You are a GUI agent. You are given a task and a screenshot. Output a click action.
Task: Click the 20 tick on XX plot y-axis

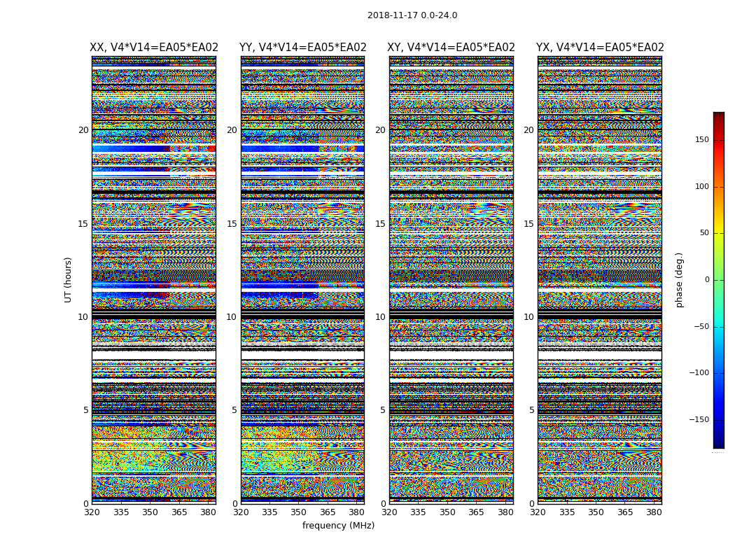coord(83,130)
